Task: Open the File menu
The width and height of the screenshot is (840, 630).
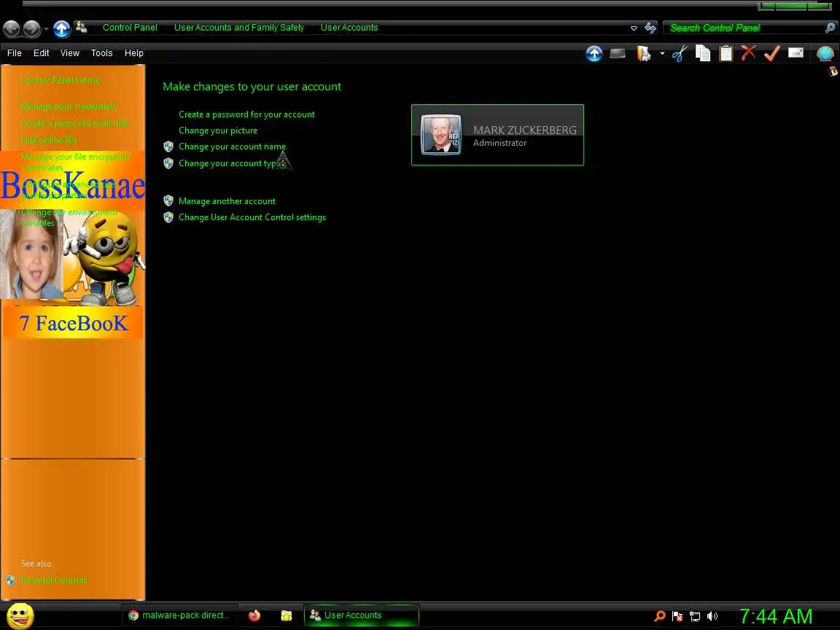Action: click(x=15, y=53)
